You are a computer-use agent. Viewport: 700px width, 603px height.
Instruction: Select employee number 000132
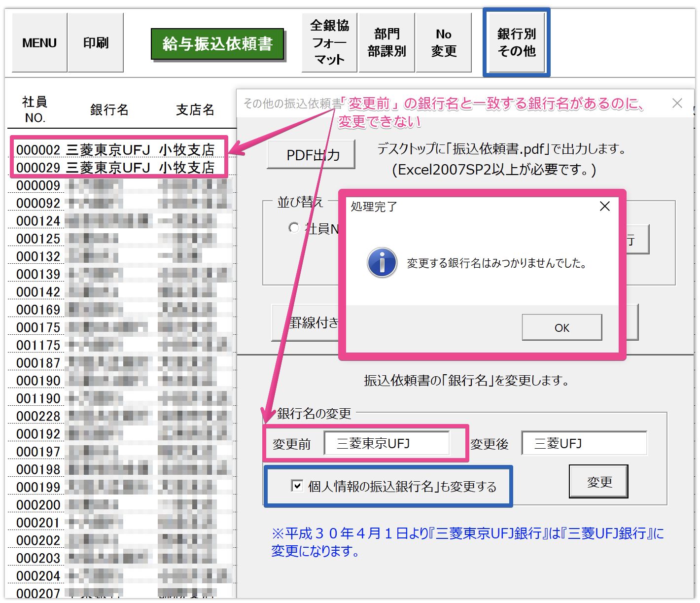pos(38,256)
